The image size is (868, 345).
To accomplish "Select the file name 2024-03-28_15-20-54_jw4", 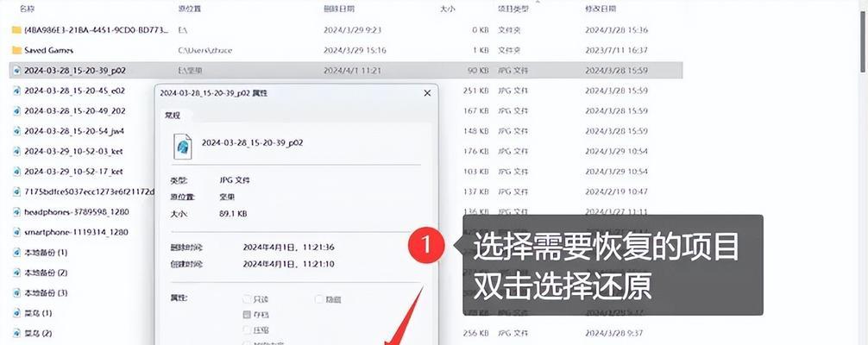I will 74,131.
